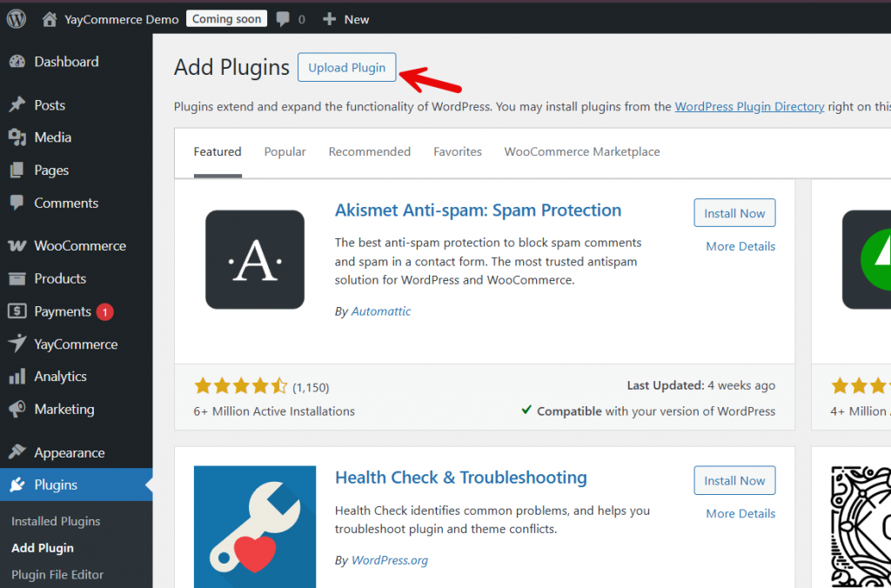This screenshot has height=588, width=891.
Task: Open Marketing using the megaphone icon
Action: (19, 409)
